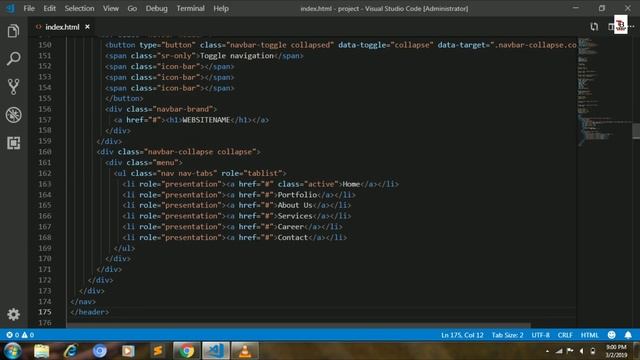This screenshot has height=360, width=640.
Task: Click the taskbar clock showing 9:00 PM
Action: (616, 351)
